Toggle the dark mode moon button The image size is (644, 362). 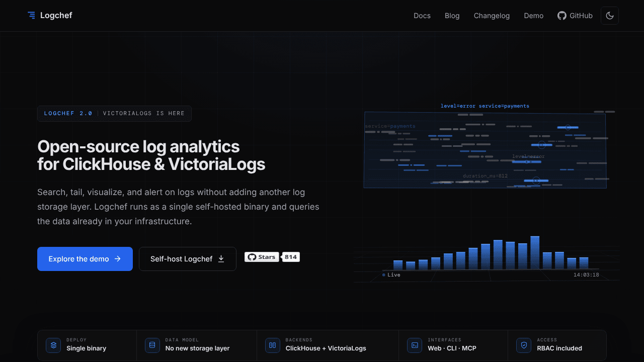pyautogui.click(x=610, y=16)
